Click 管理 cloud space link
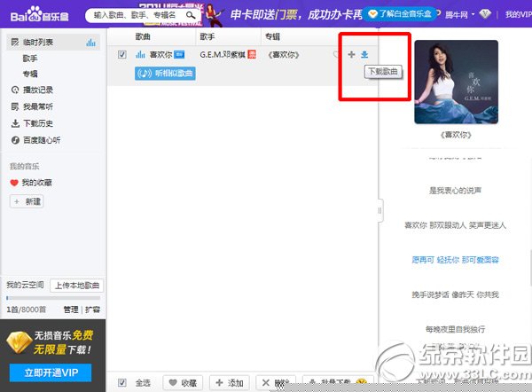The width and height of the screenshot is (532, 392). (x=71, y=310)
